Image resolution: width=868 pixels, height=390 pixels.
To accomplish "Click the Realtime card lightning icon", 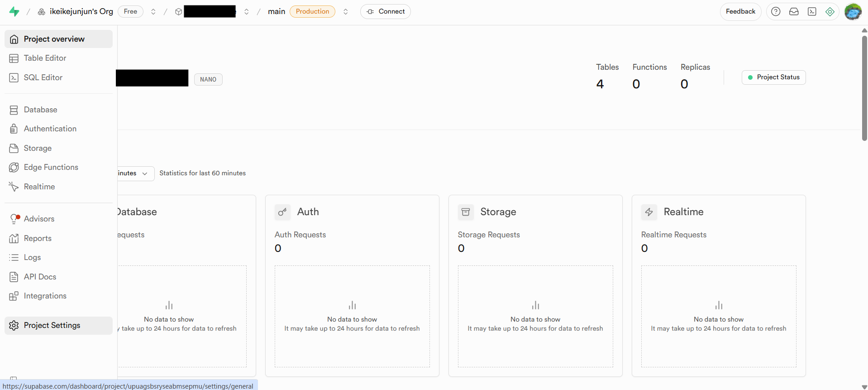I will click(x=649, y=212).
